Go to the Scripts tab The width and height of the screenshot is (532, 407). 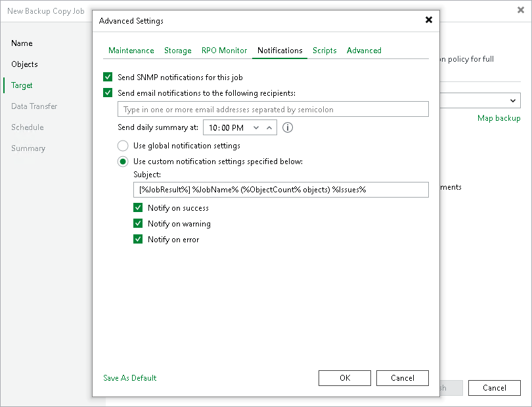(x=324, y=51)
